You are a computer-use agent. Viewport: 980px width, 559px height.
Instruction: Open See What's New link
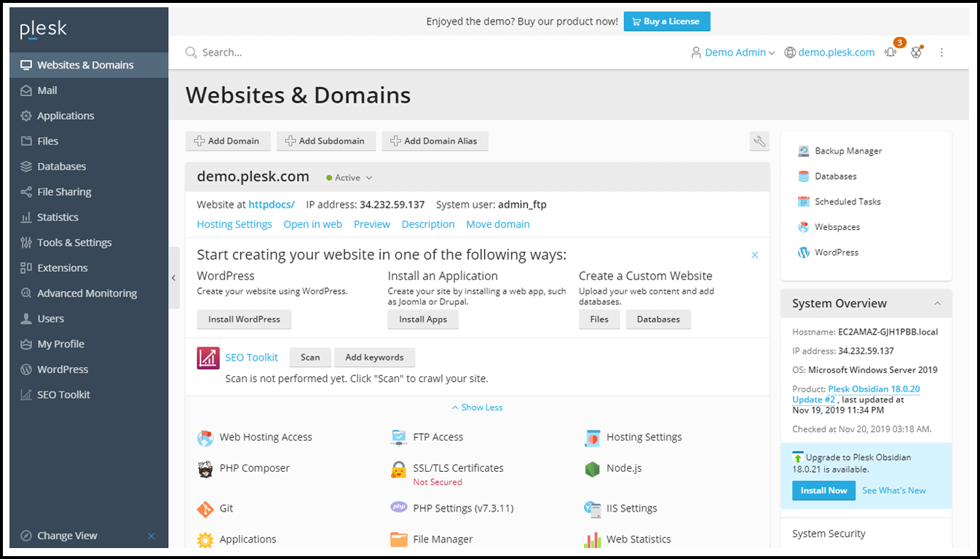click(x=893, y=491)
